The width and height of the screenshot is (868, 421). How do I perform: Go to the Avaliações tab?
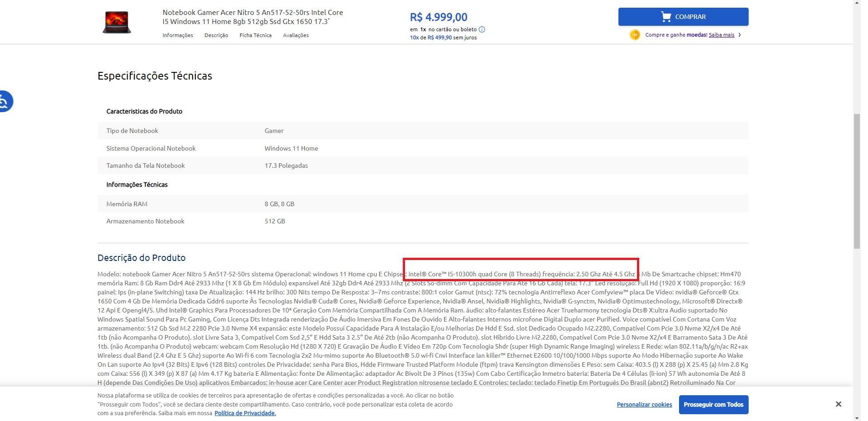tap(296, 35)
